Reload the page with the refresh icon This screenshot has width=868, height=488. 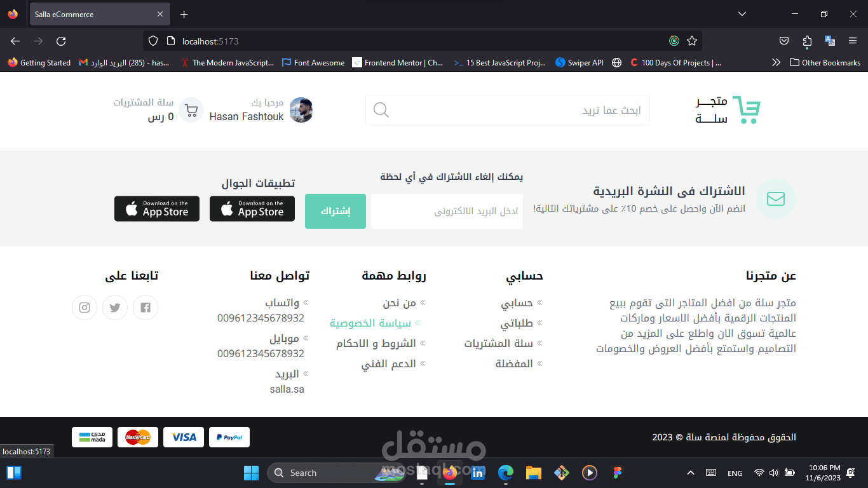(x=61, y=41)
